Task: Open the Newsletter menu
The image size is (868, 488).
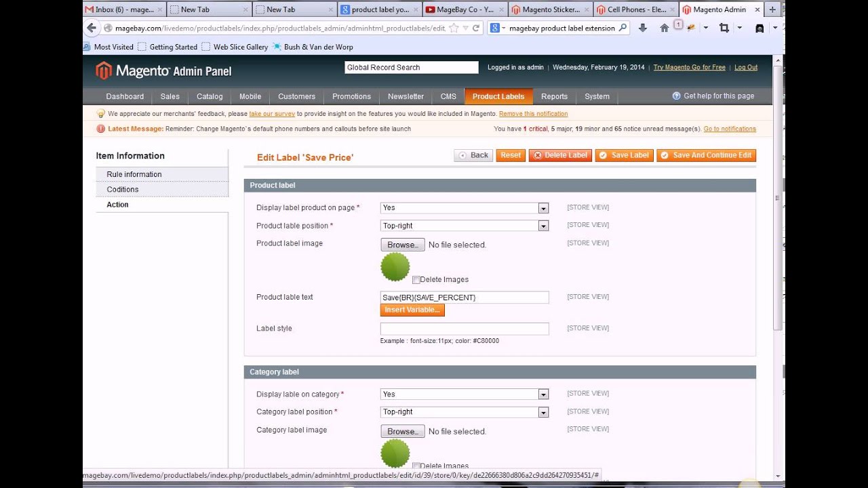Action: (406, 96)
